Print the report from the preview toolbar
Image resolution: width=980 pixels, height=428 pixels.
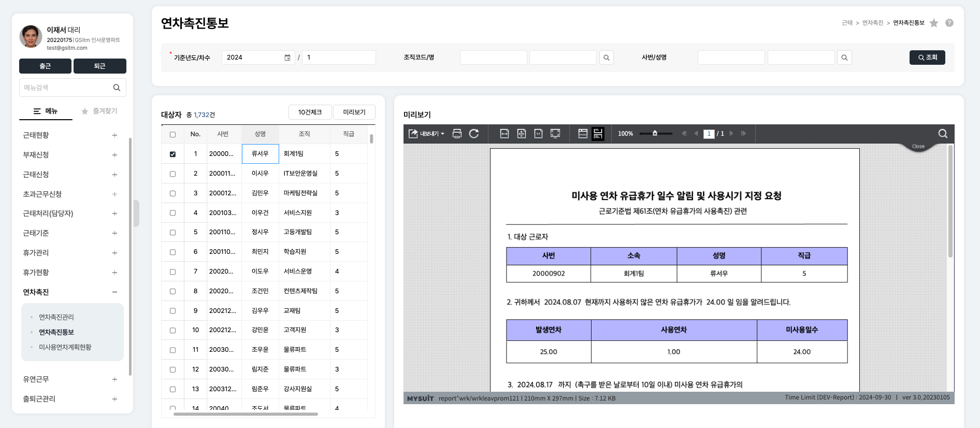pos(457,134)
